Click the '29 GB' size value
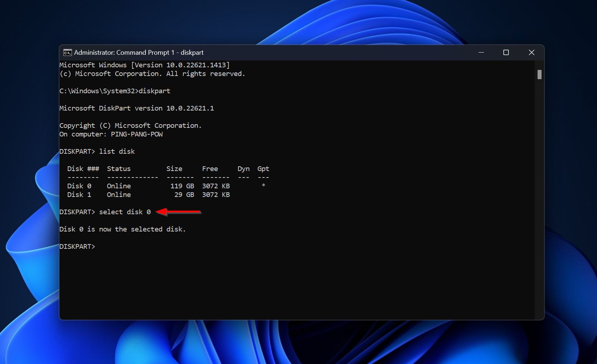 (x=184, y=195)
